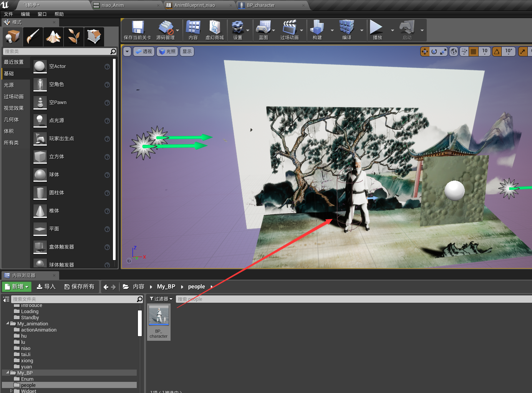The width and height of the screenshot is (532, 393).
Task: Open the Marketplace (虚幻商城) icon
Action: click(x=214, y=30)
